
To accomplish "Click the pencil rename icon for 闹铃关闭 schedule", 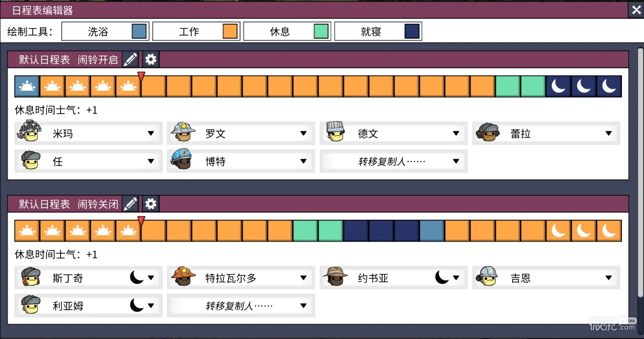I will (130, 204).
